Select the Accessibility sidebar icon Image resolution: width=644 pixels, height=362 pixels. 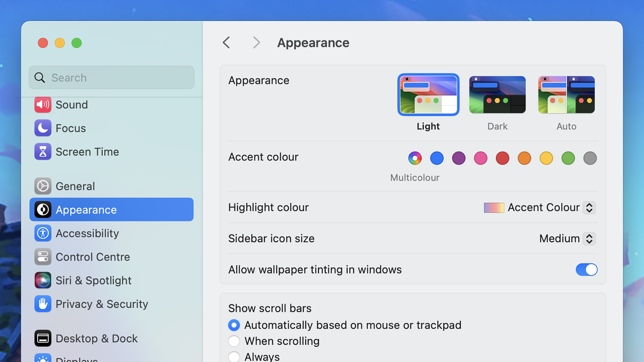click(x=43, y=233)
